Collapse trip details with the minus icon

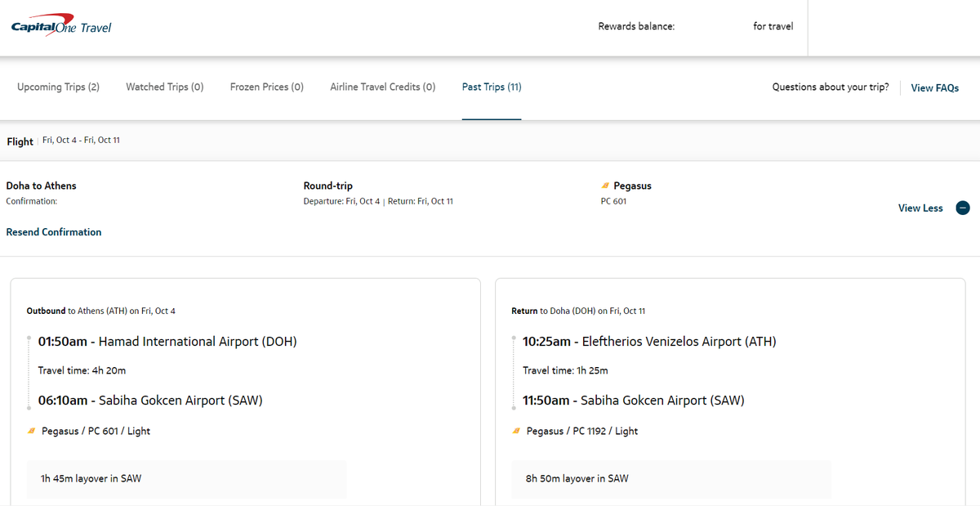coord(963,208)
